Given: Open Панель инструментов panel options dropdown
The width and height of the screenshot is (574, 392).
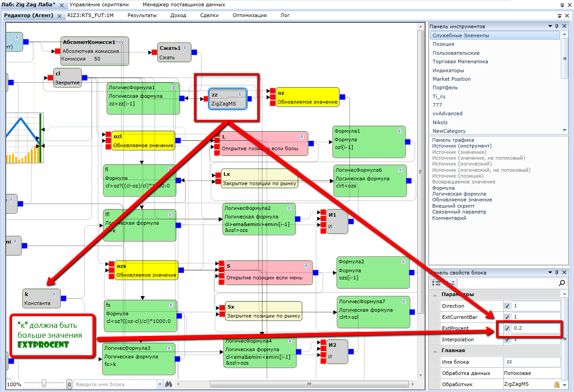Looking at the screenshot, I should click(x=551, y=26).
